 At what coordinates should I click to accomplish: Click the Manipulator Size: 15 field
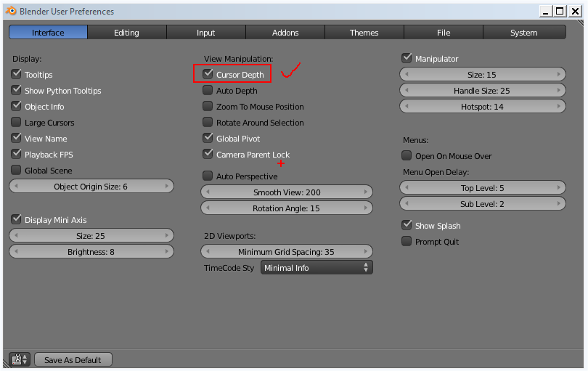coord(483,75)
